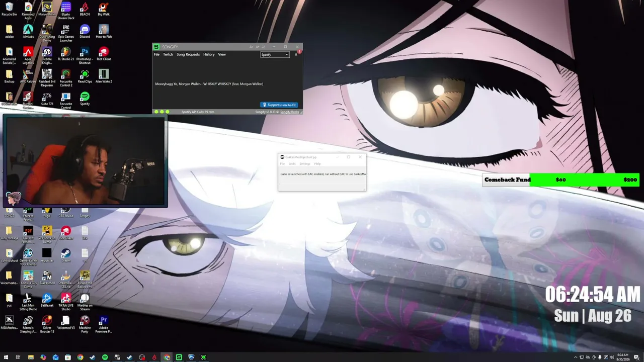Open the View menu in Songify
This screenshot has width=644, height=362.
tap(222, 54)
